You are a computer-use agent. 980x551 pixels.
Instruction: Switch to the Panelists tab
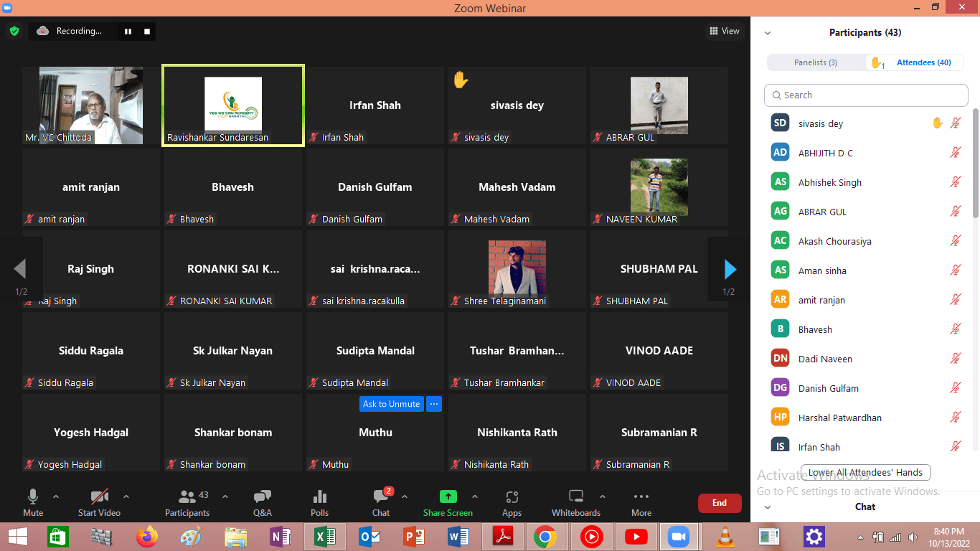pyautogui.click(x=816, y=62)
